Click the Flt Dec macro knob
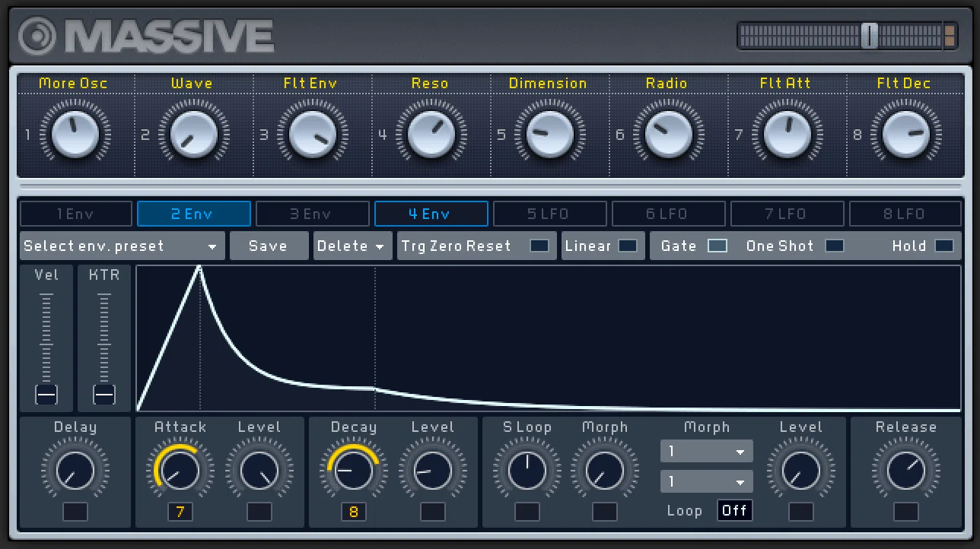Viewport: 980px width, 549px height. pyautogui.click(x=905, y=135)
